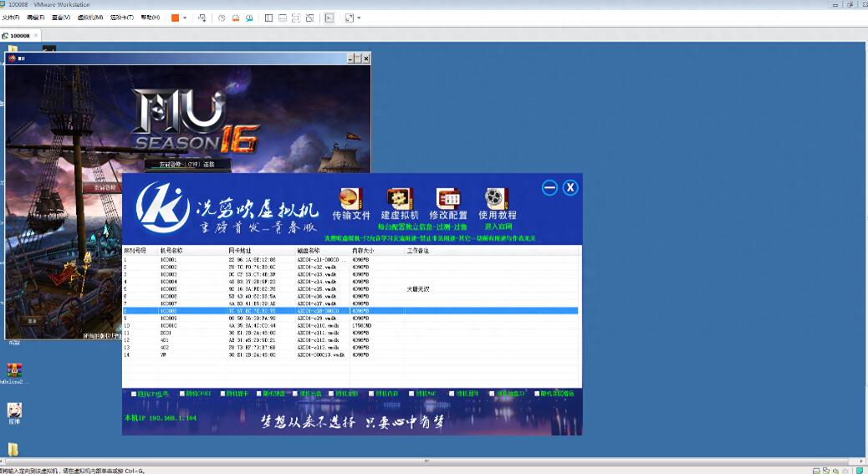Select row 10 with memory 1756MB
The image size is (868, 474).
click(350, 326)
